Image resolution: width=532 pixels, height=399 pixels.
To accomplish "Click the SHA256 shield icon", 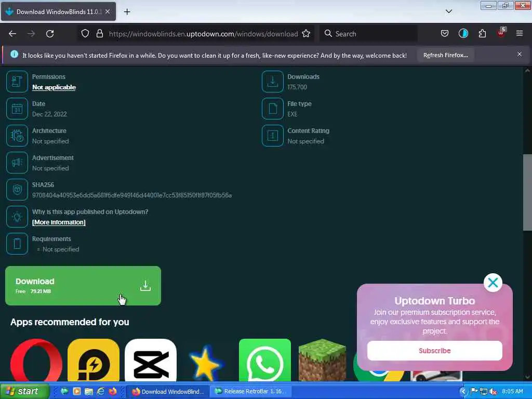I will coord(17,190).
